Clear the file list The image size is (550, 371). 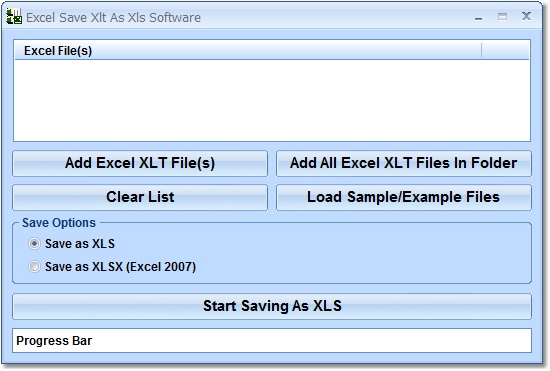point(140,197)
